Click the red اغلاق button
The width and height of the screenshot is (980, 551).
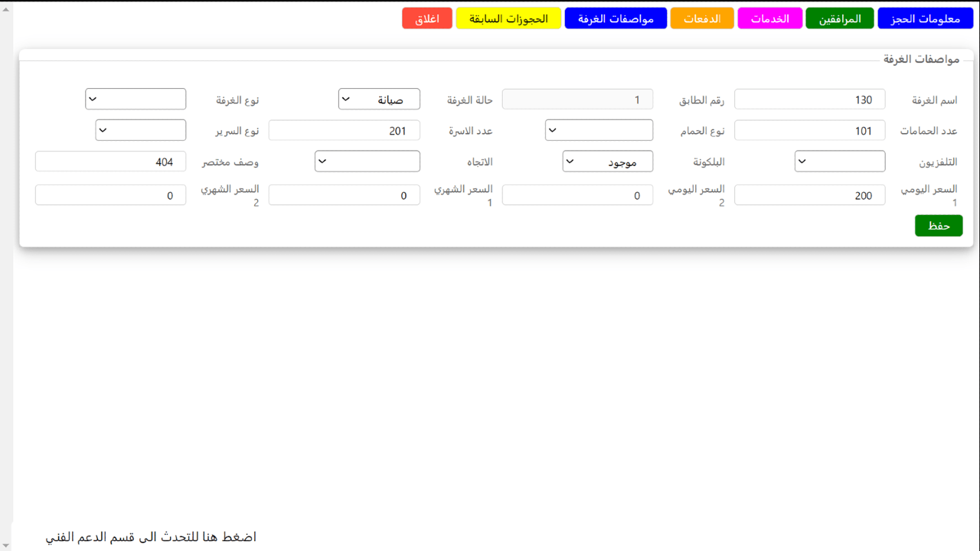click(x=426, y=19)
